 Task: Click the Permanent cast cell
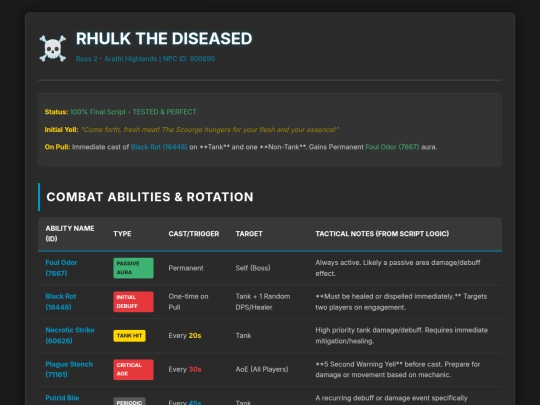click(186, 268)
